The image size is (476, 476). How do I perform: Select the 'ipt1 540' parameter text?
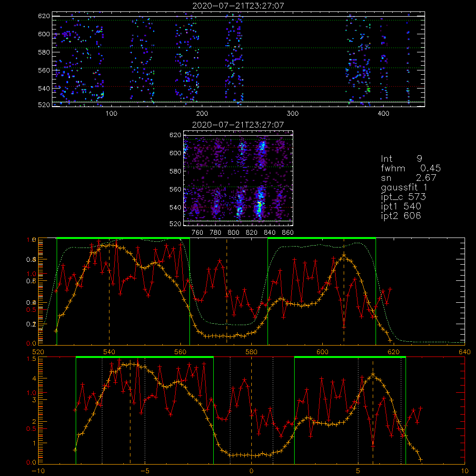click(x=401, y=207)
